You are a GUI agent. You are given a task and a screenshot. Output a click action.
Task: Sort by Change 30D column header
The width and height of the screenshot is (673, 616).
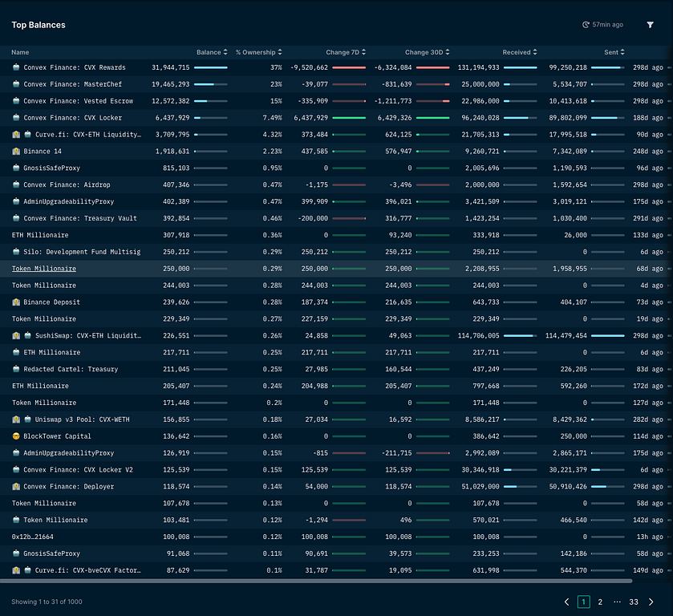(427, 52)
